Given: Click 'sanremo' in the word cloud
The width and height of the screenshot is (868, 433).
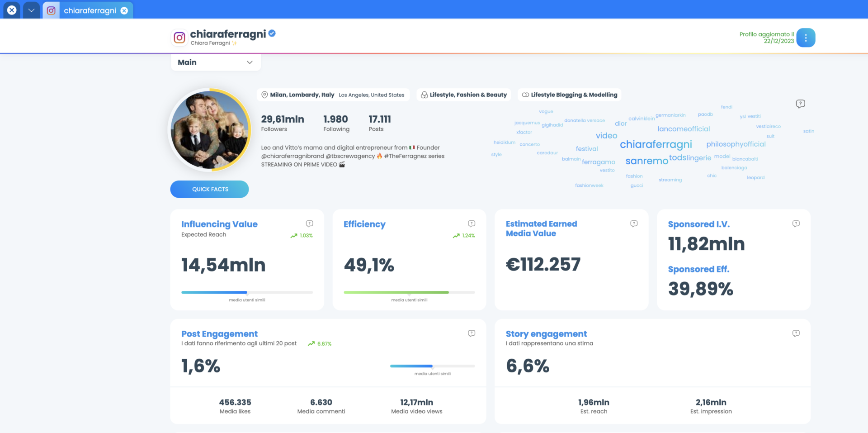Looking at the screenshot, I should [x=646, y=161].
